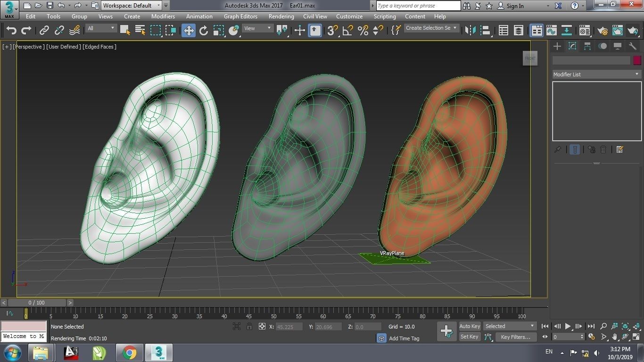The height and width of the screenshot is (362, 644).
Task: Open Select by Name list
Action: [x=140, y=31]
